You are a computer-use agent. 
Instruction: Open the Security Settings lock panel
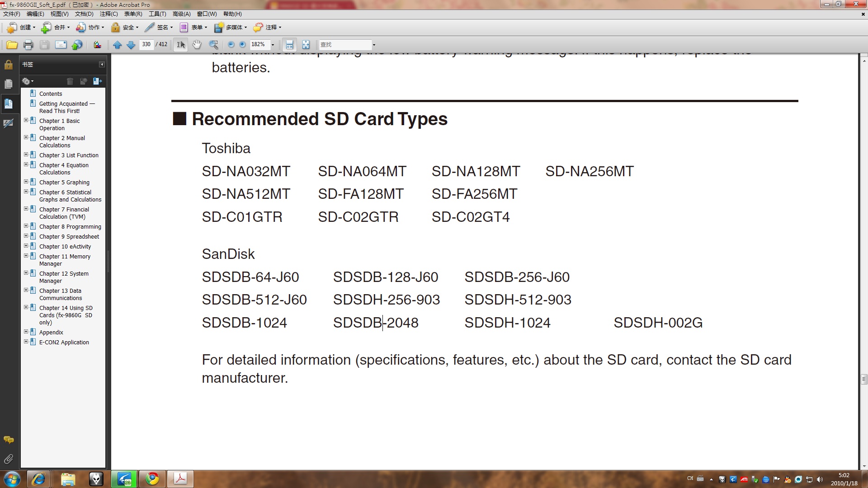pyautogui.click(x=8, y=65)
